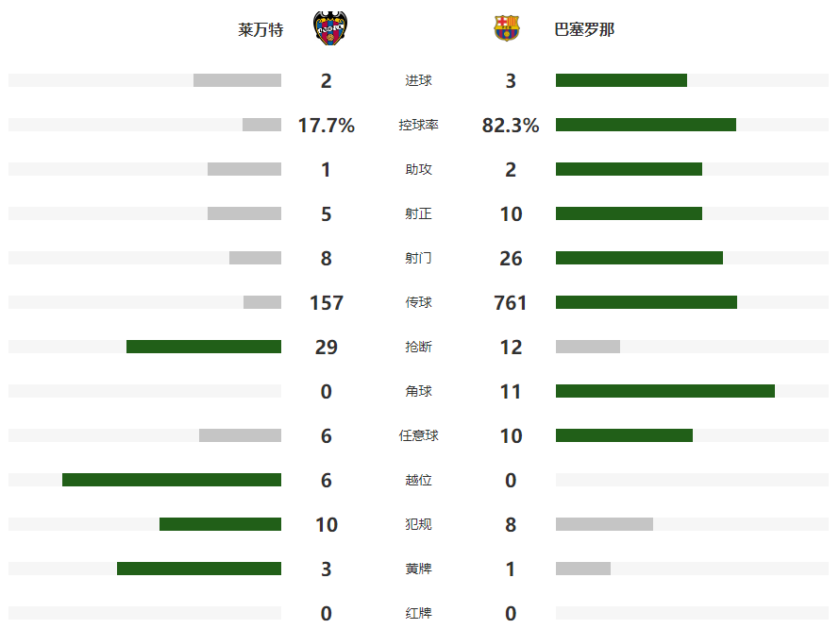Click Barcelona's green corner kicks bar
Viewport: 840px width, 629px height.
[x=665, y=391]
